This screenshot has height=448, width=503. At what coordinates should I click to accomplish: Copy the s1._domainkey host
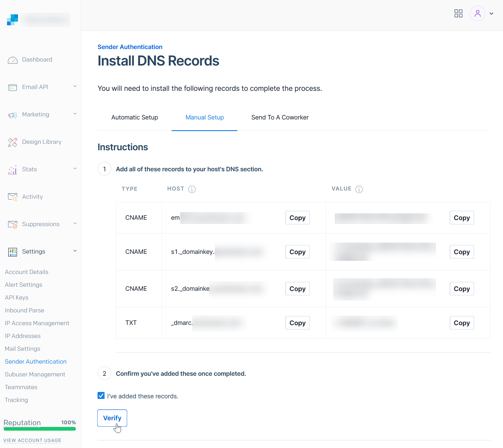[298, 252]
